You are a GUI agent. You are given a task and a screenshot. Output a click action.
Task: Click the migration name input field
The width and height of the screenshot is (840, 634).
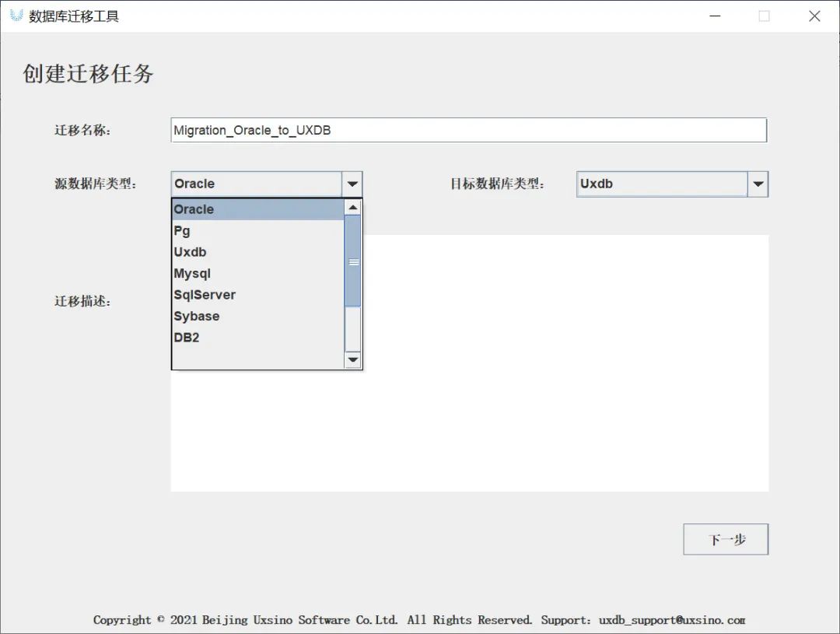469,130
